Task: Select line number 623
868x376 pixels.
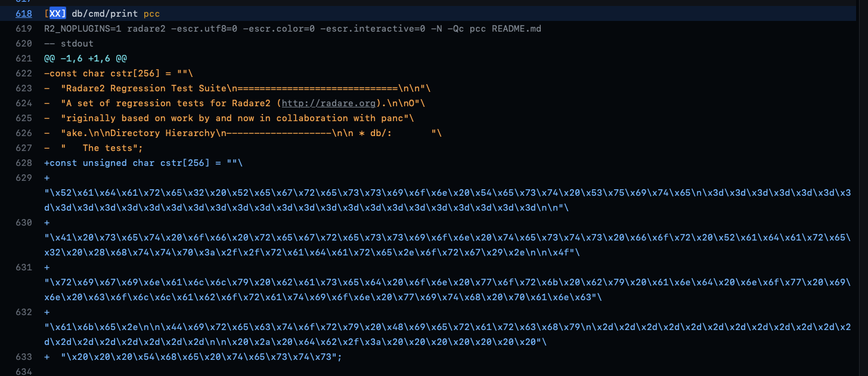Action: click(x=24, y=88)
